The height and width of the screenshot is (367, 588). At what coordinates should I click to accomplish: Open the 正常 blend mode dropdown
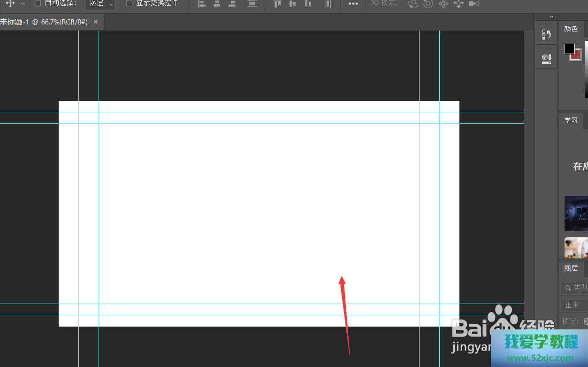point(573,305)
